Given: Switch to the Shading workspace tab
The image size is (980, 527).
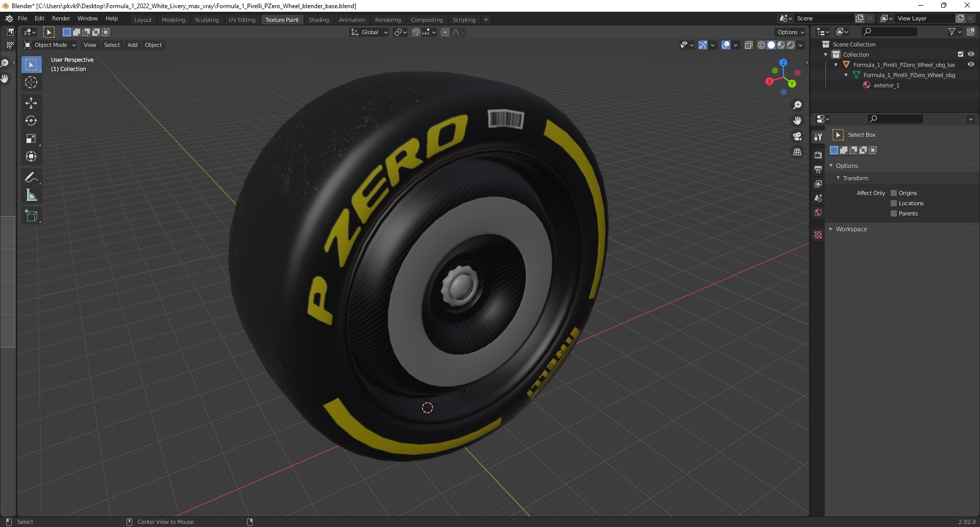Looking at the screenshot, I should pos(318,20).
